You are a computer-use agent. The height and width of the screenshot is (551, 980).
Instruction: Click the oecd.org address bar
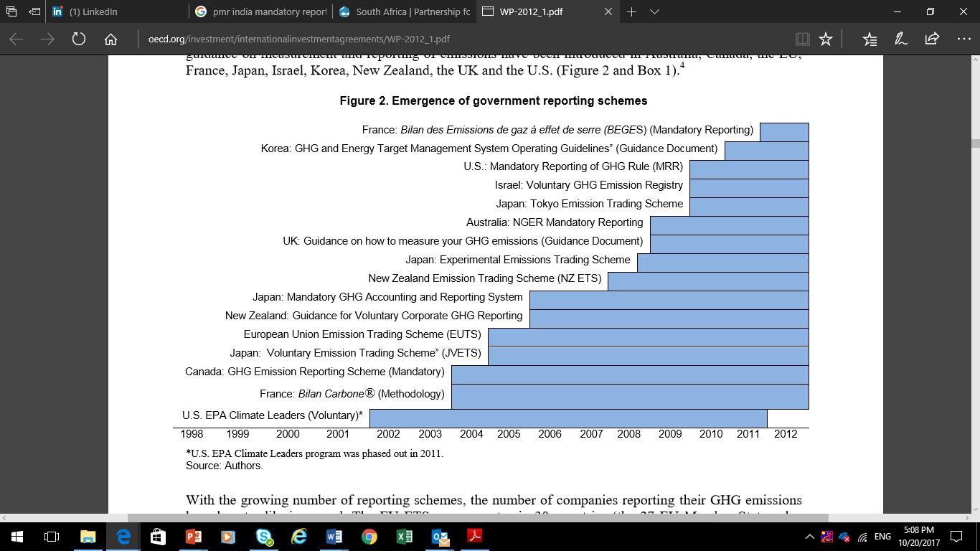point(459,39)
